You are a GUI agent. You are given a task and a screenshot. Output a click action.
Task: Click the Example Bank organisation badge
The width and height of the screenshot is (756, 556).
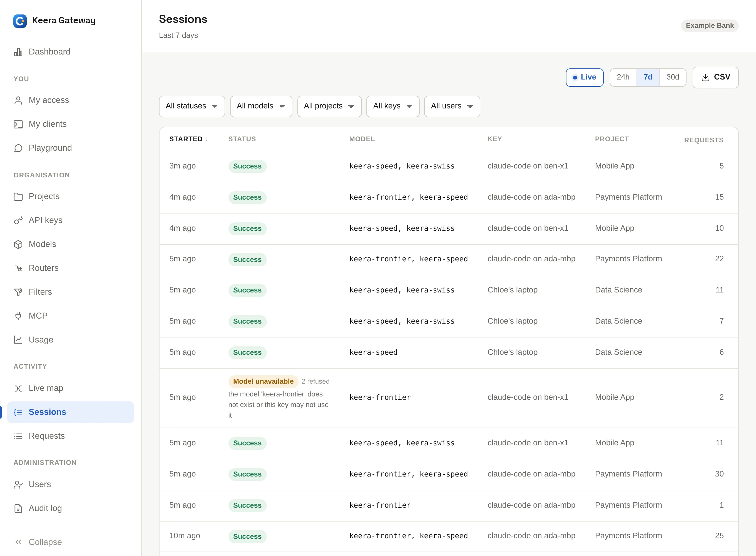tap(710, 26)
